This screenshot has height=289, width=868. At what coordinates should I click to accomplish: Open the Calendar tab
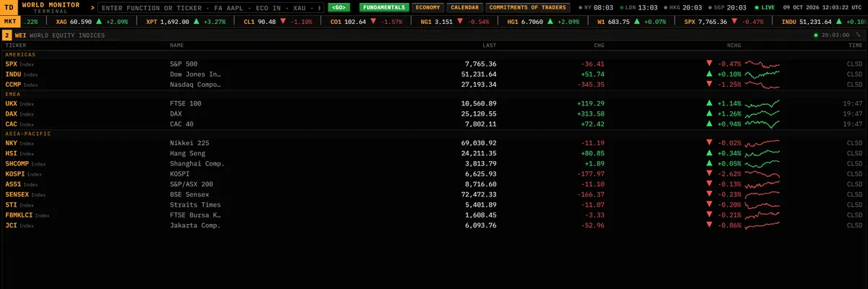[464, 7]
